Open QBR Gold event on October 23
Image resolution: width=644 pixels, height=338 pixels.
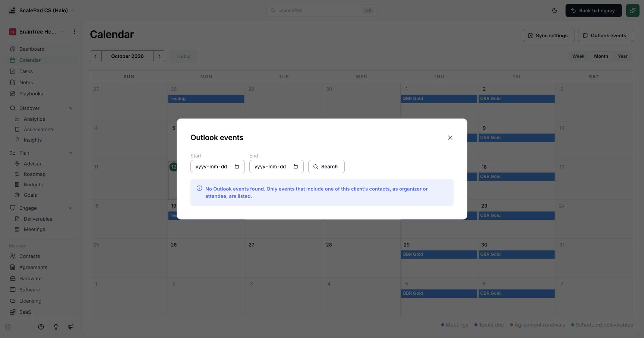click(517, 215)
